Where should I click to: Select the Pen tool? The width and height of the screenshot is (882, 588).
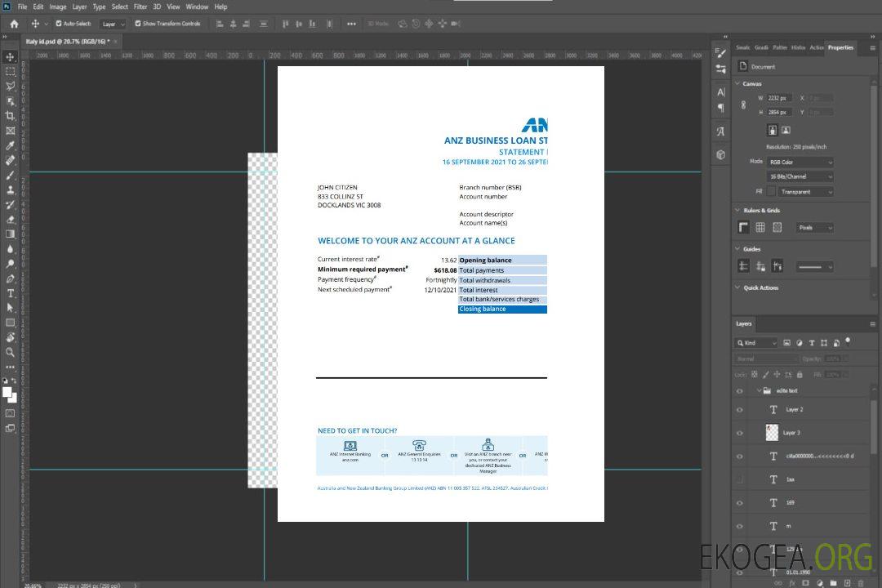tap(10, 278)
